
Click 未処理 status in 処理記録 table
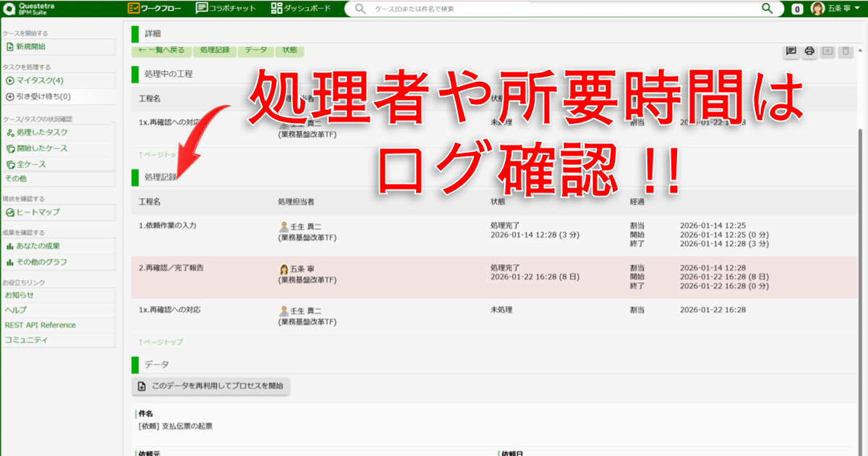pos(501,310)
